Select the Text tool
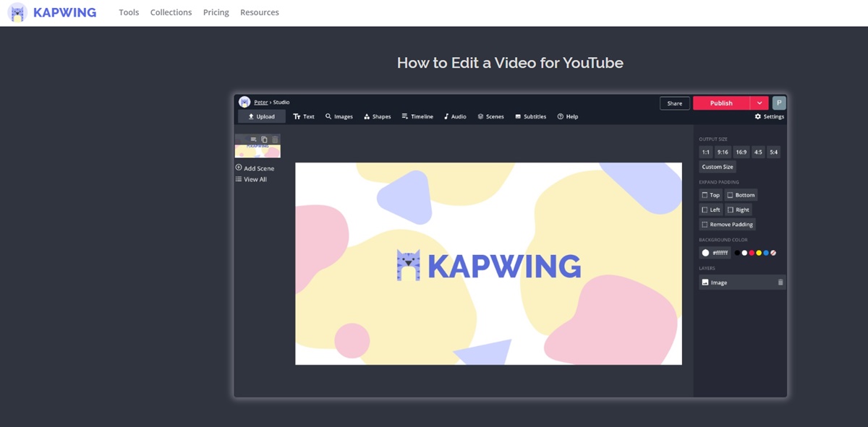The height and width of the screenshot is (427, 868). click(x=304, y=116)
